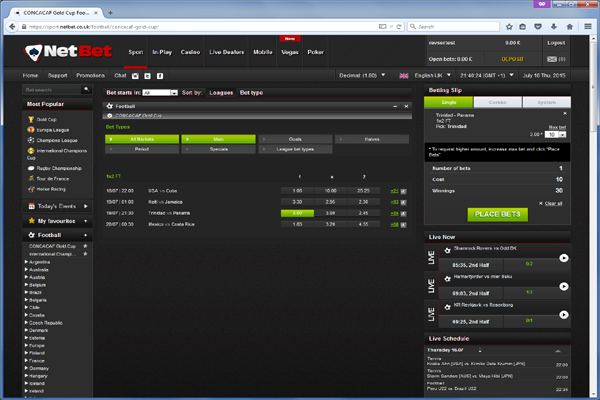Select odds 25.25 for Cuba win
This screenshot has width=600, height=400.
point(364,191)
